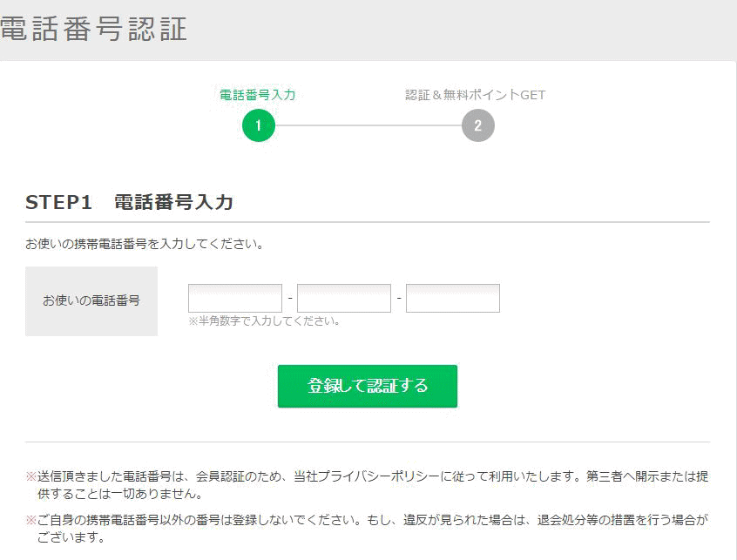The width and height of the screenshot is (737, 560).
Task: Click the red ※ mark before 送信頂きました
Action: point(30,477)
